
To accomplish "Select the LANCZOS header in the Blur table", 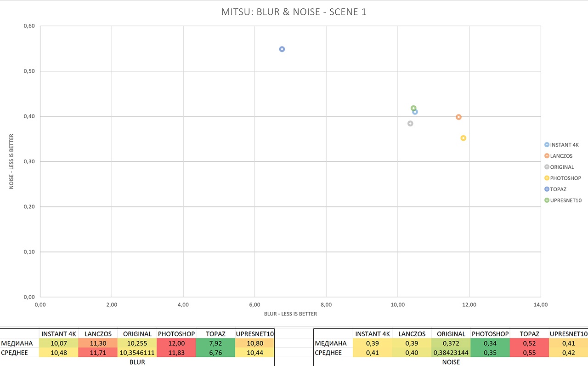I will (x=98, y=334).
